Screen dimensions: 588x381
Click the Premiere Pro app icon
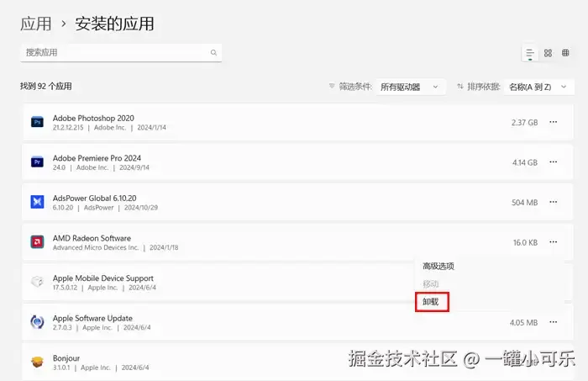37,162
